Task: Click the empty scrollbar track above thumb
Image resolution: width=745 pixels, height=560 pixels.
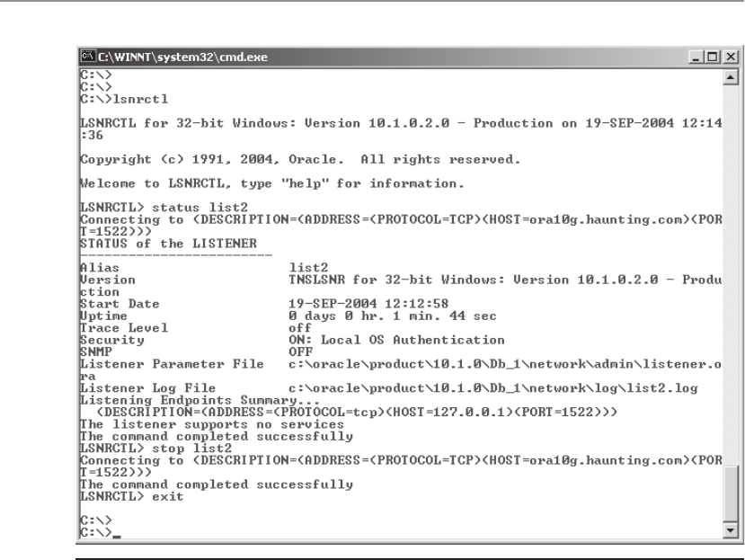Action: (x=731, y=276)
